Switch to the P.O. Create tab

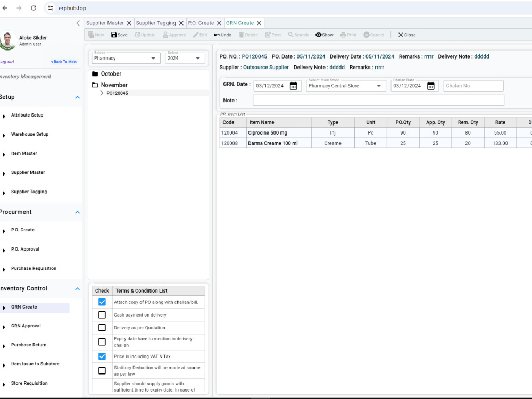point(201,23)
